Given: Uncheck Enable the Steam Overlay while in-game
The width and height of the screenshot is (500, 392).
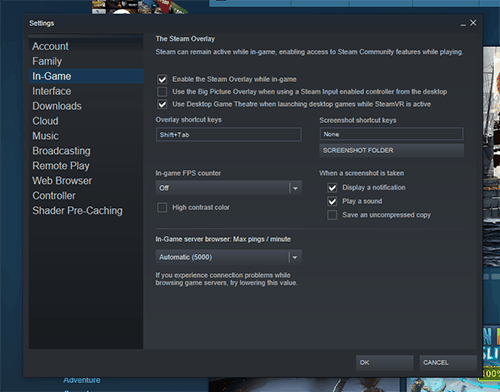Looking at the screenshot, I should pos(162,79).
